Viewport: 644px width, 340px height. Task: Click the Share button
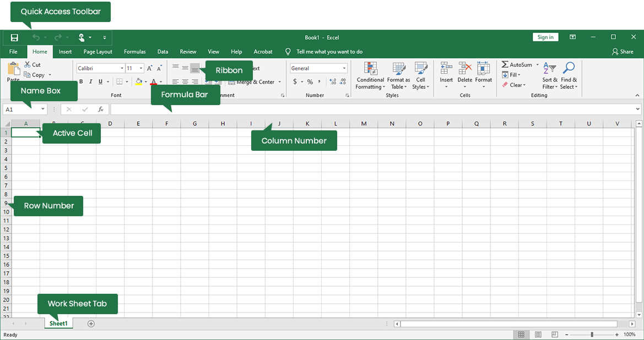pos(623,52)
